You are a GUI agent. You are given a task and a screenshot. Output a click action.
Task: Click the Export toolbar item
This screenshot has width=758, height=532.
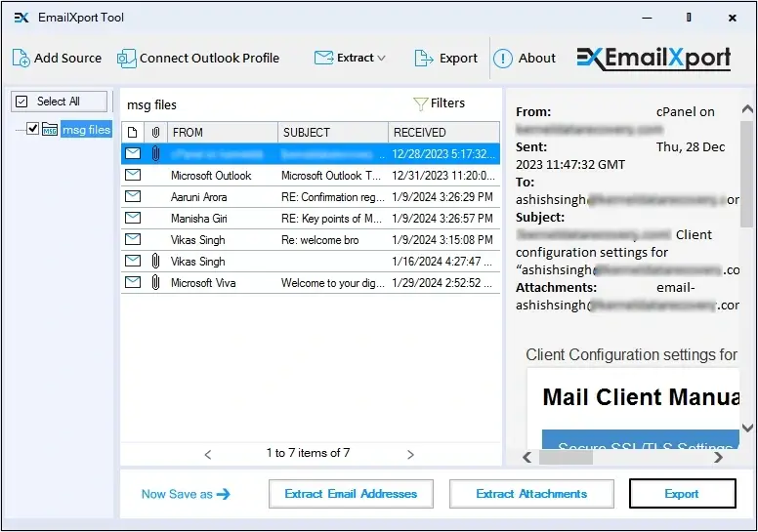click(445, 58)
